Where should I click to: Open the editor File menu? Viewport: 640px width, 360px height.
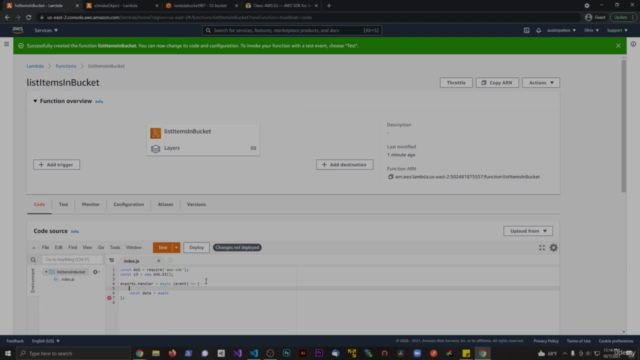click(x=45, y=247)
